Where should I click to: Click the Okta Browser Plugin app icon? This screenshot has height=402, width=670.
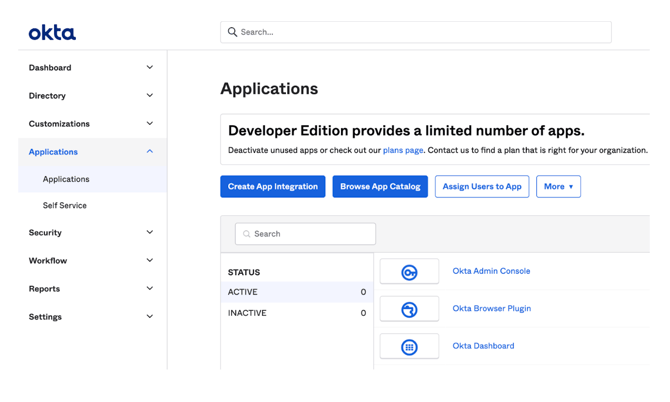[x=409, y=310]
